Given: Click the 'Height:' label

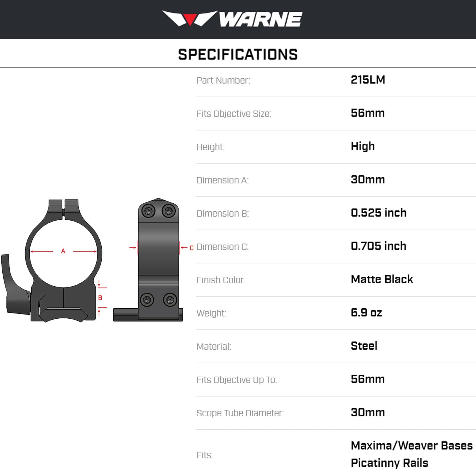Looking at the screenshot, I should click(x=210, y=147).
